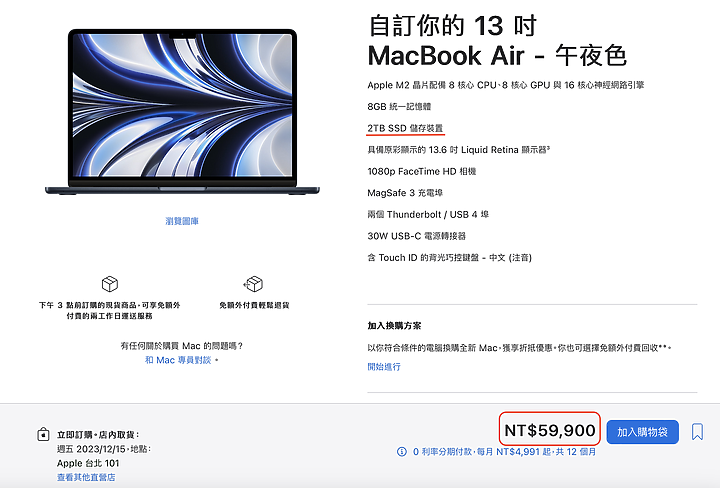Click the 8GB 統一記憶體 spec line
Image resolution: width=720 pixels, height=488 pixels.
[x=399, y=107]
